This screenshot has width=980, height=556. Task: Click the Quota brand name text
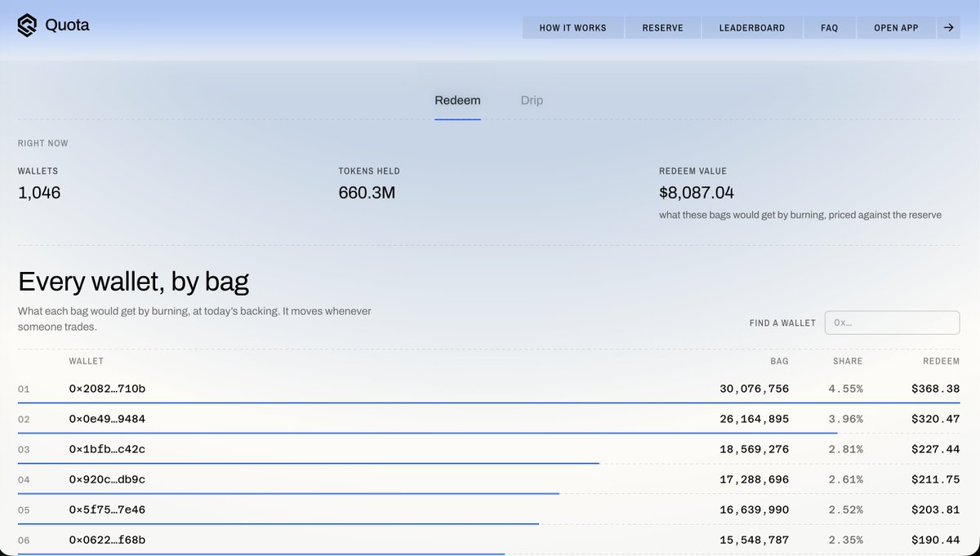tap(67, 25)
